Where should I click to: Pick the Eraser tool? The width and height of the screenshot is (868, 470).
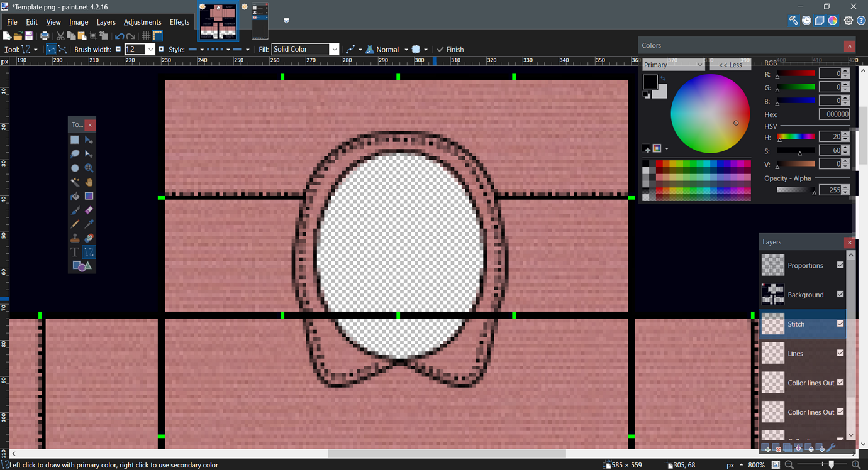click(x=89, y=210)
